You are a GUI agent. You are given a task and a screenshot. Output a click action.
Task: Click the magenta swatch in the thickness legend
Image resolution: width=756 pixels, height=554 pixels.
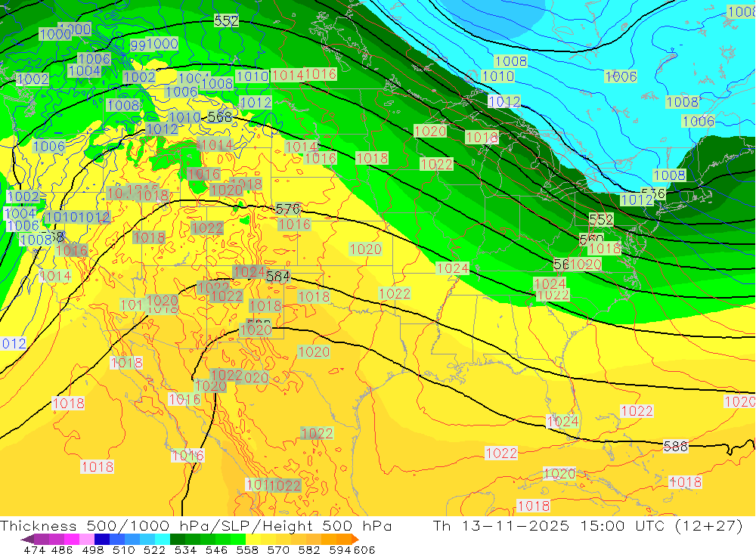click(x=71, y=539)
